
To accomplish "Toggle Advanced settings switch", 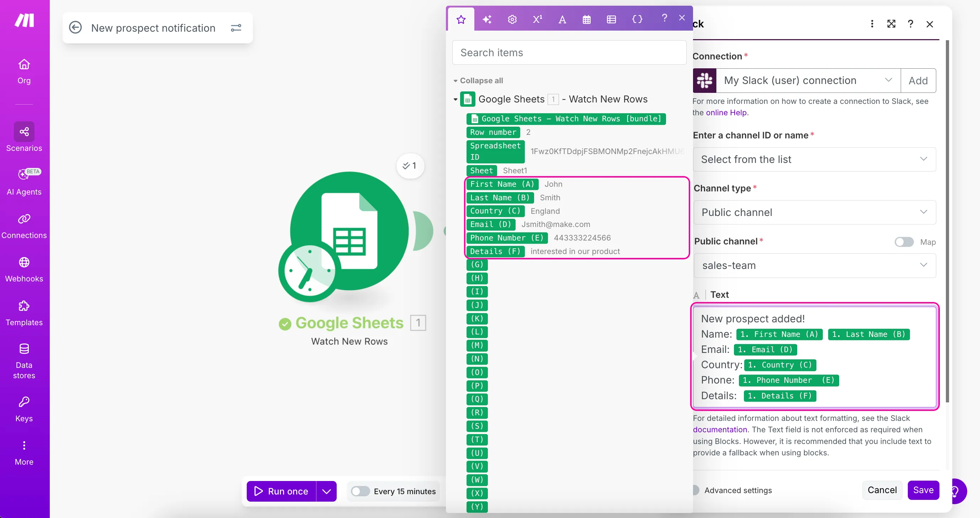I will pyautogui.click(x=696, y=490).
